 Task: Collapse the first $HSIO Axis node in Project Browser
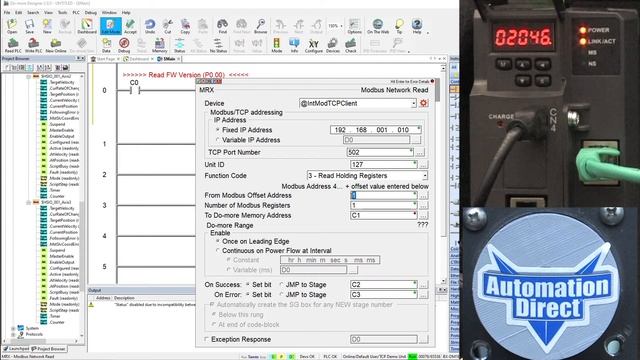[x=29, y=76]
